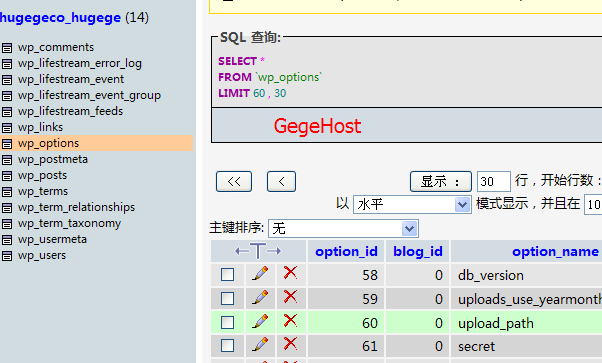Check the upload_path row checkbox
The width and height of the screenshot is (602, 363).
click(227, 322)
